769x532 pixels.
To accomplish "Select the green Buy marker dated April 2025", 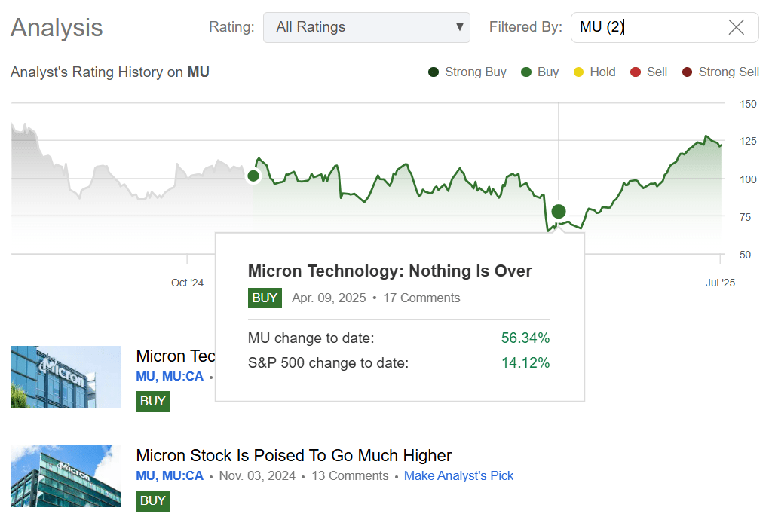I will tap(558, 212).
